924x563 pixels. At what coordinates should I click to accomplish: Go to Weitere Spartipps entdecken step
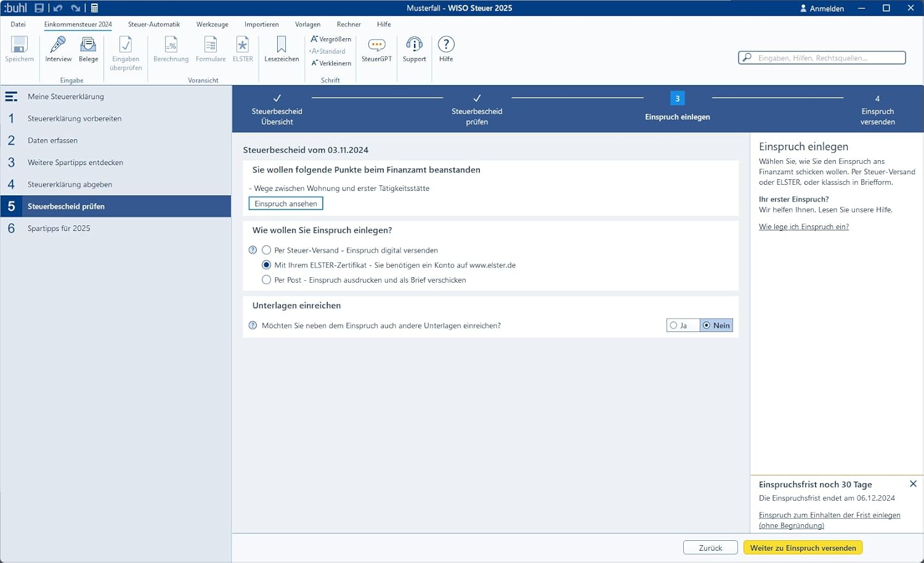coord(116,163)
